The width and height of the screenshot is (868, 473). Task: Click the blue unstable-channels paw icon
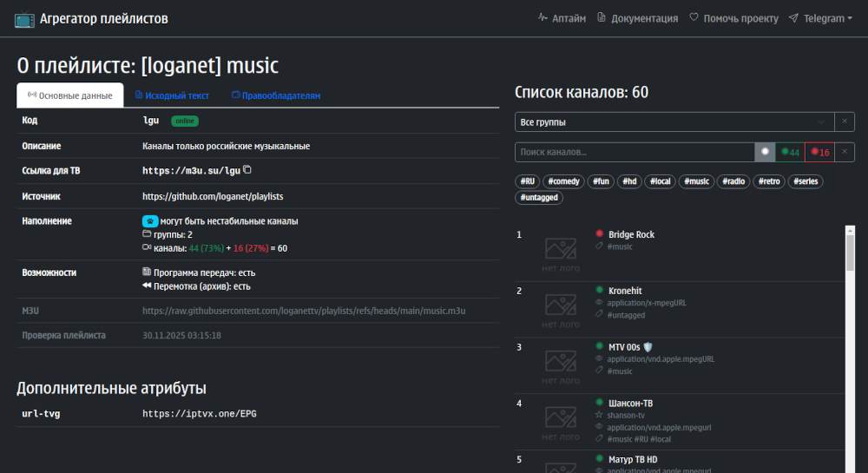(150, 220)
